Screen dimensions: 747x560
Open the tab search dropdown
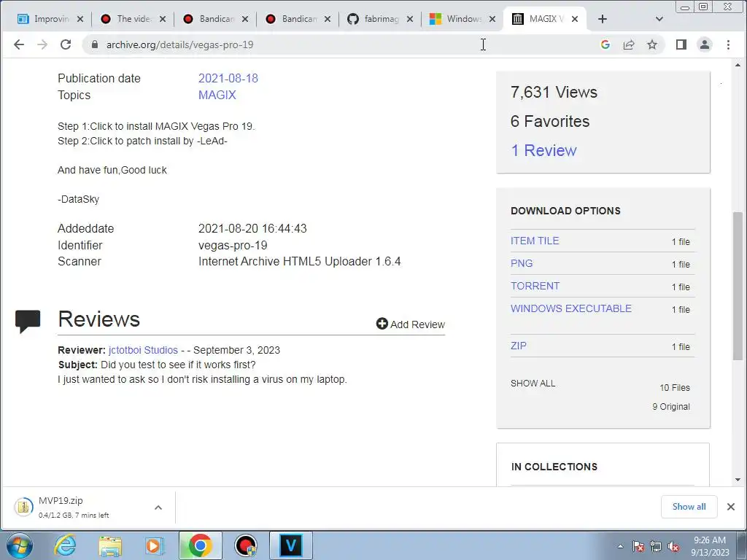click(x=659, y=18)
